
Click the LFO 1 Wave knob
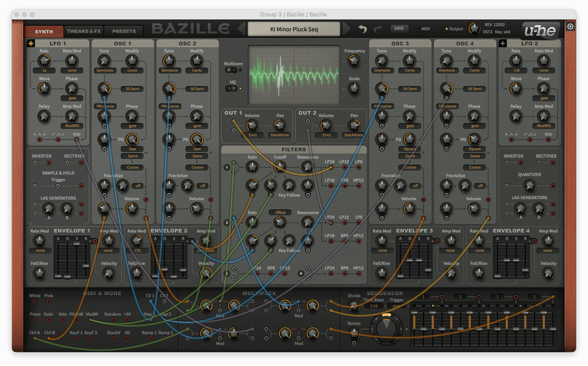44,89
